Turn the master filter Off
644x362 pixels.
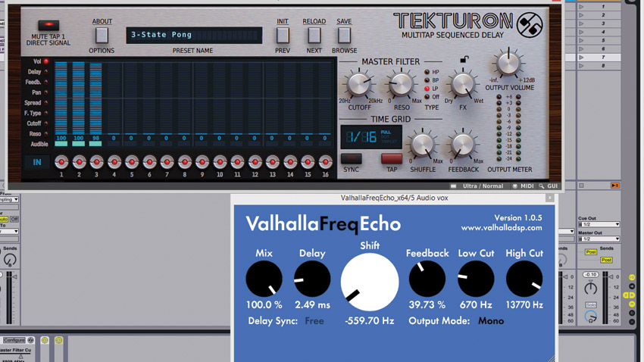(427, 97)
